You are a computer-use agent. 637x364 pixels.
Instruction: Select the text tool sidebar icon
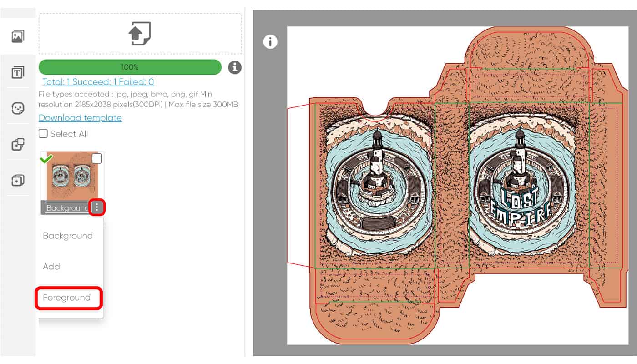(x=18, y=72)
